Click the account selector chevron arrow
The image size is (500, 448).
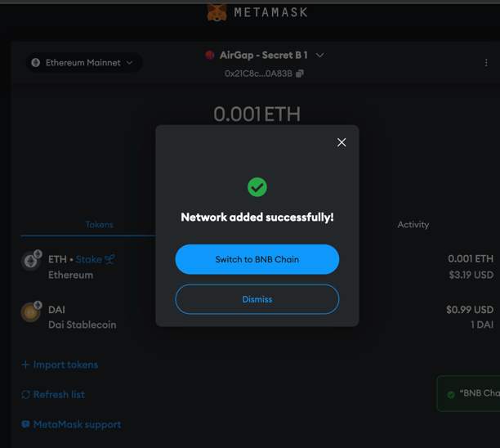click(319, 56)
